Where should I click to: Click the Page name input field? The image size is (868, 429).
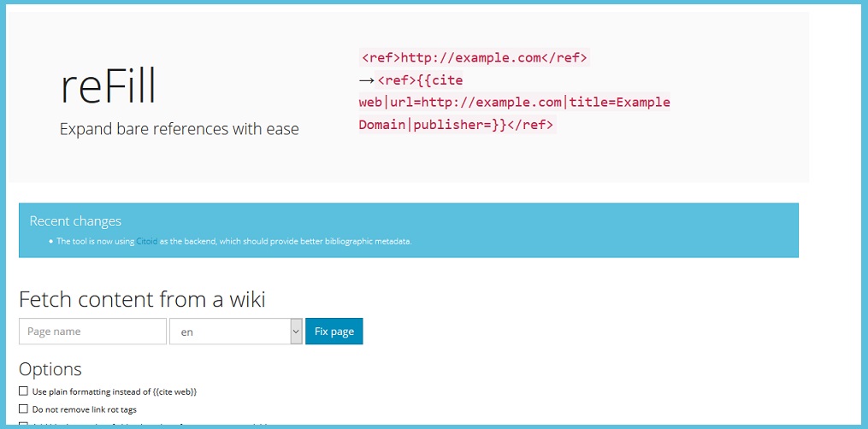click(92, 331)
